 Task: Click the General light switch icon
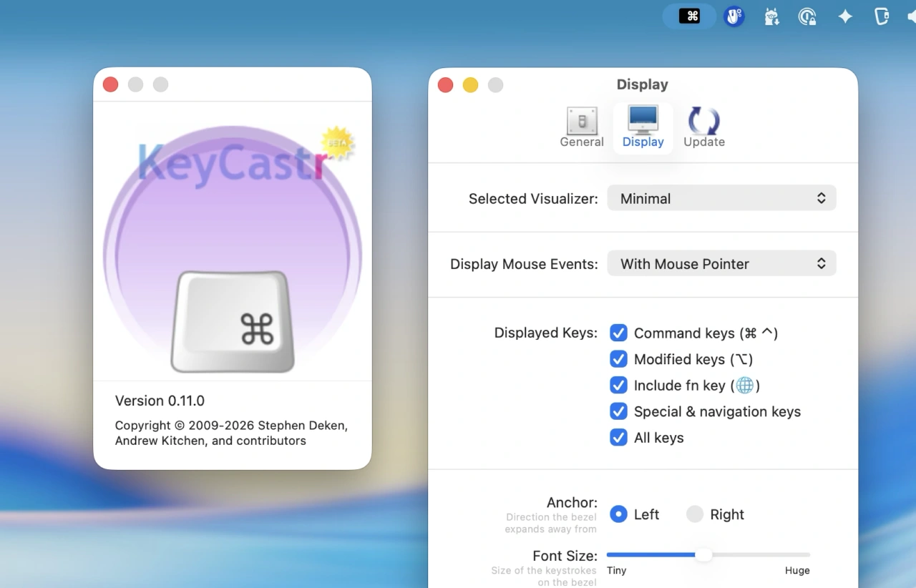tap(582, 121)
